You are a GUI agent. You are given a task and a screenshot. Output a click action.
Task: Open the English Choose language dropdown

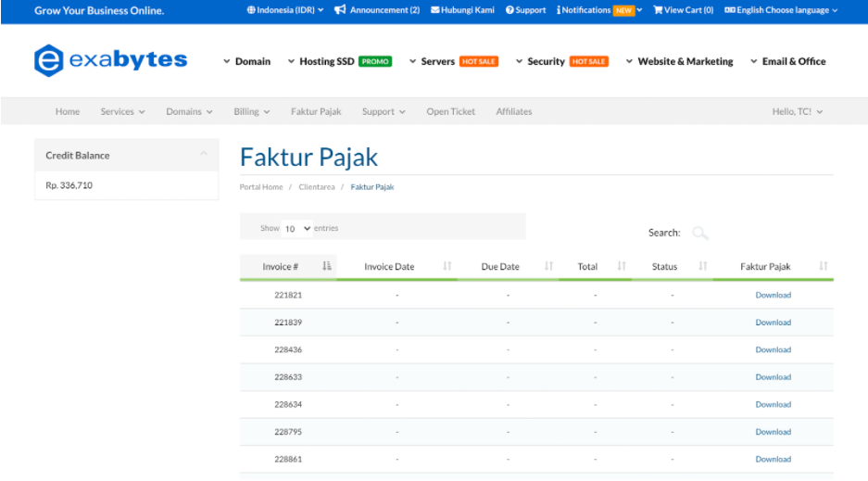coord(781,10)
